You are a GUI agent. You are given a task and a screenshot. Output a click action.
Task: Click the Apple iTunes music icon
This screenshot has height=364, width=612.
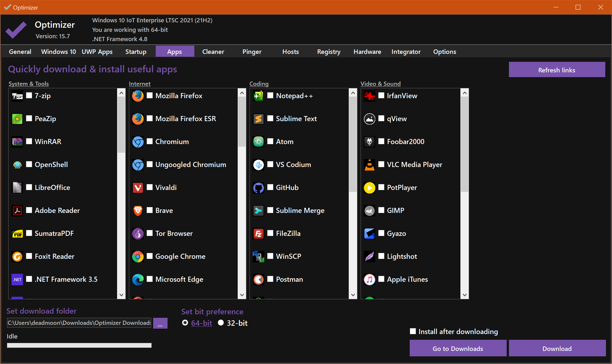[x=369, y=280]
